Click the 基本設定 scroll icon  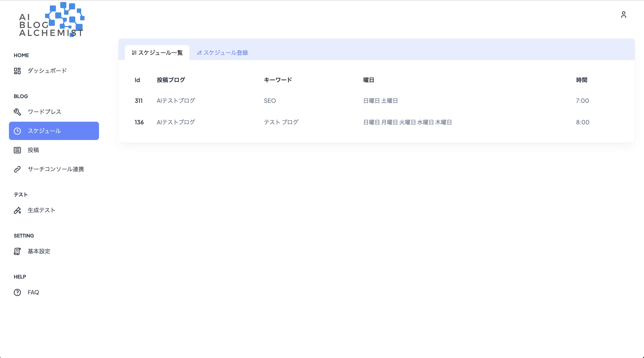(17, 251)
